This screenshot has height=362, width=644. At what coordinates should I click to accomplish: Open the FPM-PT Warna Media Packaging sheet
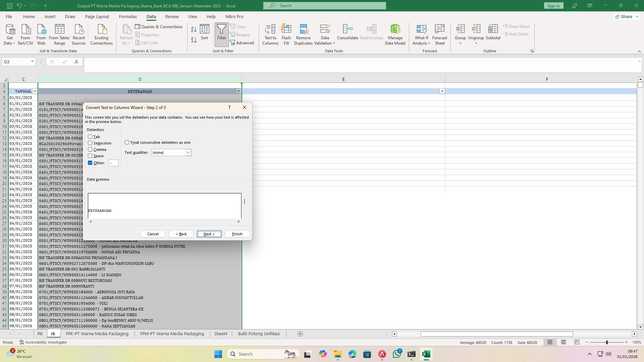click(172, 334)
